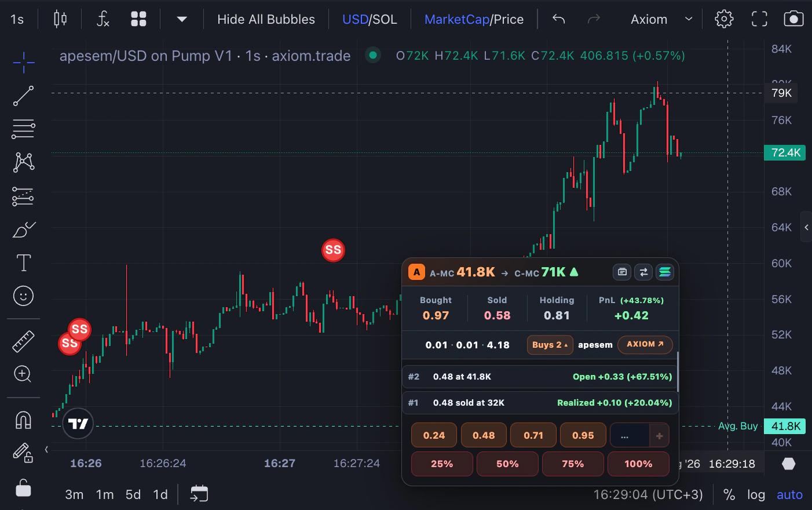This screenshot has width=812, height=510.
Task: Select the 3m date range
Action: [x=74, y=494]
